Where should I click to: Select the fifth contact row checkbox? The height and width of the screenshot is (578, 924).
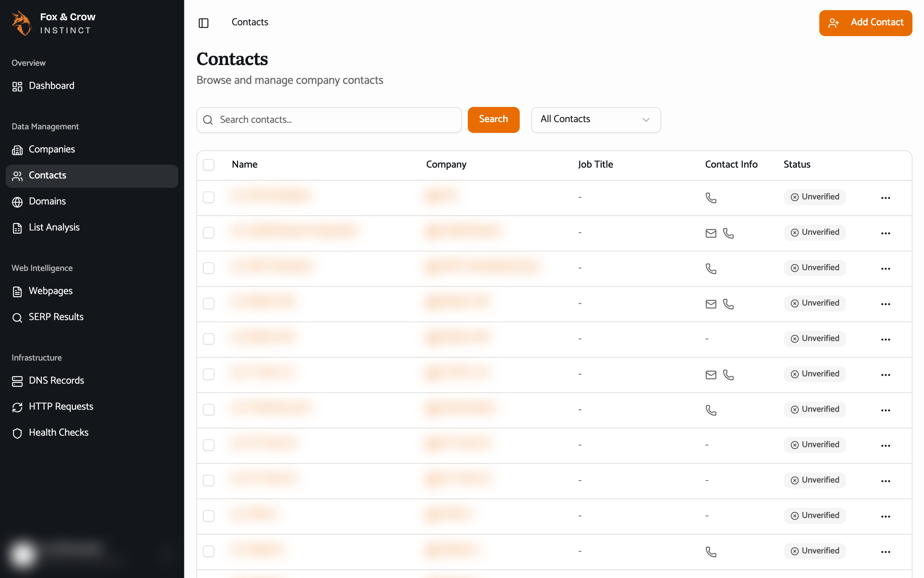[209, 339]
